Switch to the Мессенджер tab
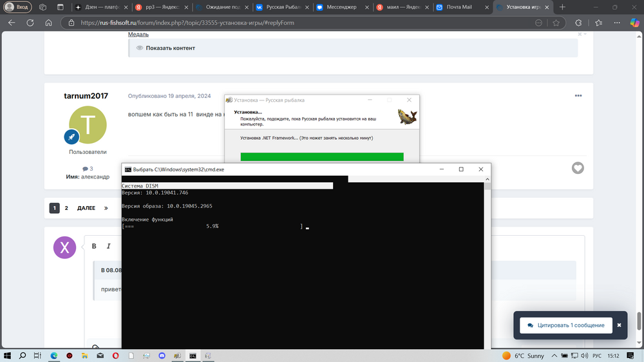644x362 pixels. (x=340, y=7)
